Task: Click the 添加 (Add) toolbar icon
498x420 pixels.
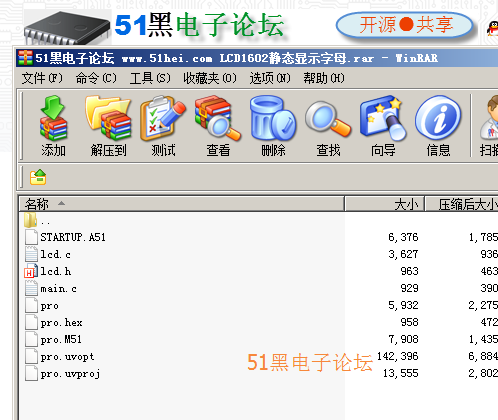Action: click(53, 118)
